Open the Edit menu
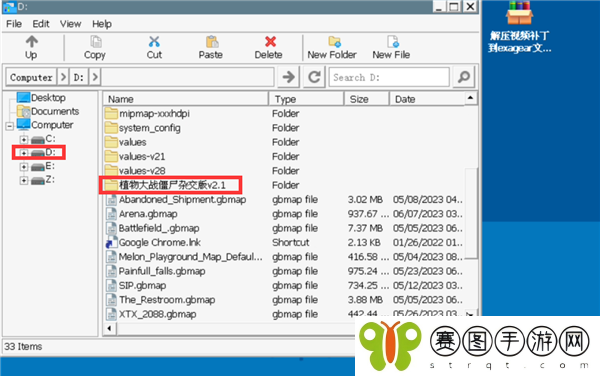Image resolution: width=600 pixels, height=376 pixels. [41, 24]
